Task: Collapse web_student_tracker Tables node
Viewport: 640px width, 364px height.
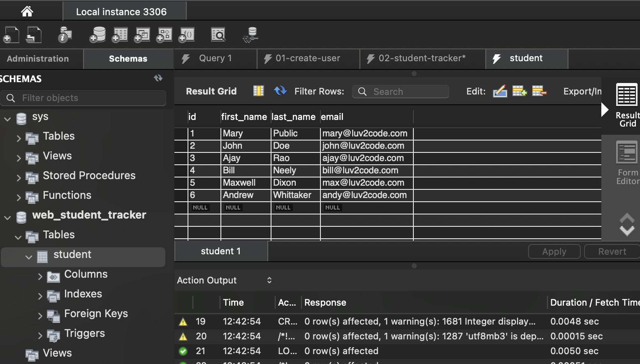Action: (x=18, y=237)
